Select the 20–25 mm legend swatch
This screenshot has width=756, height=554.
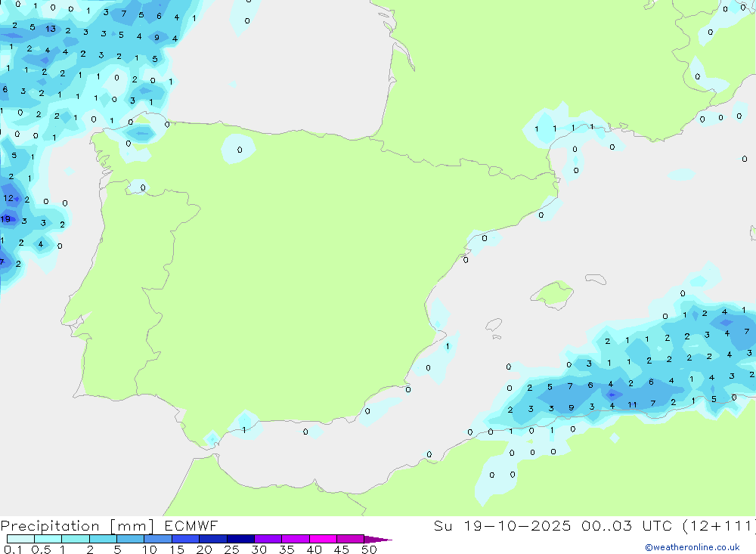(213, 539)
